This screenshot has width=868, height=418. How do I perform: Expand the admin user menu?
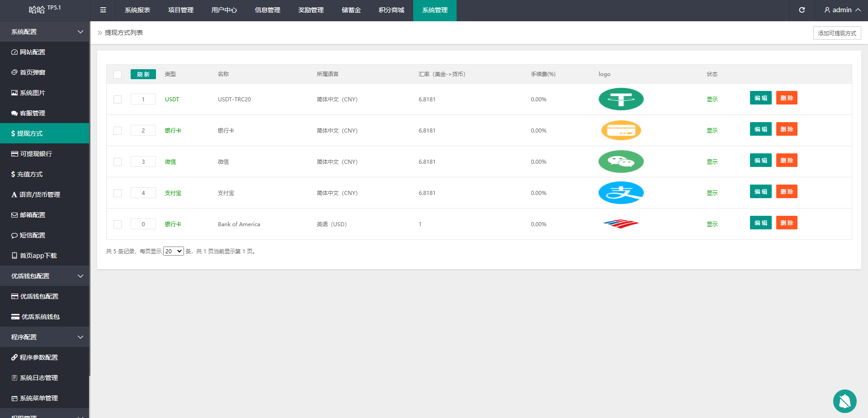point(842,10)
